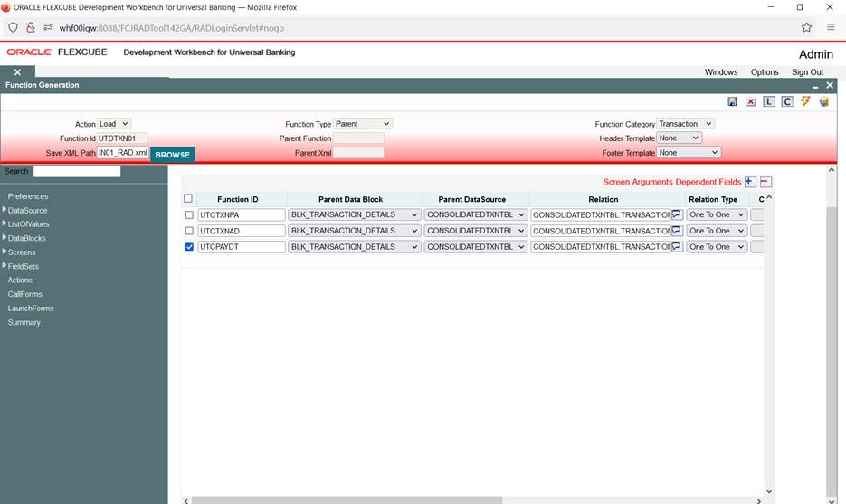Uncheck the UTCPAYDT row checkbox
The height and width of the screenshot is (504, 846).
point(189,247)
